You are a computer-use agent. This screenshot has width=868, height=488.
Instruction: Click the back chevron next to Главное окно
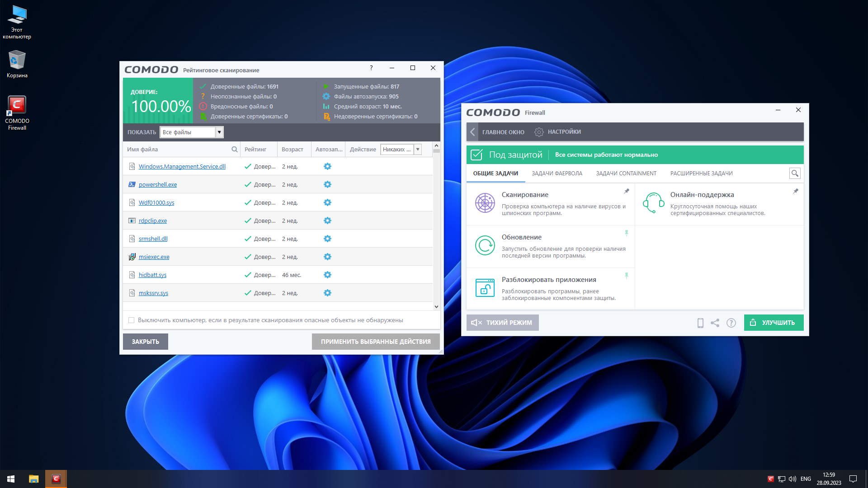(x=472, y=132)
